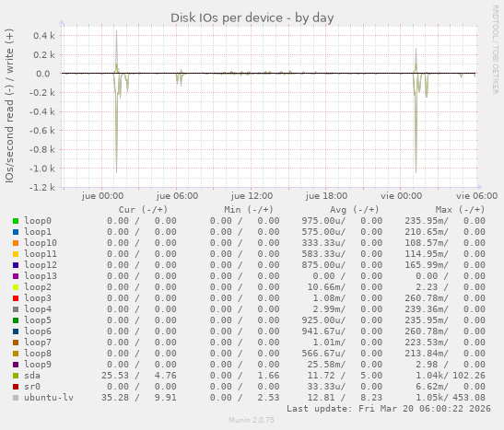Select the 'ubuntu-lv' legend label
This screenshot has height=430, width=504.
click(x=49, y=397)
